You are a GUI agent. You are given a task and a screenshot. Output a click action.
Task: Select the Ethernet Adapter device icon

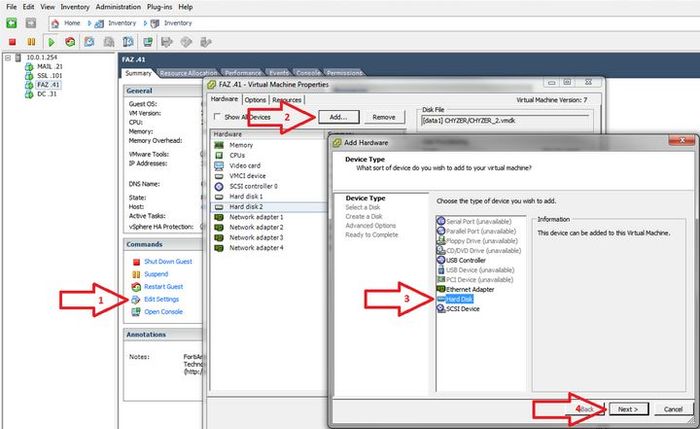click(441, 289)
